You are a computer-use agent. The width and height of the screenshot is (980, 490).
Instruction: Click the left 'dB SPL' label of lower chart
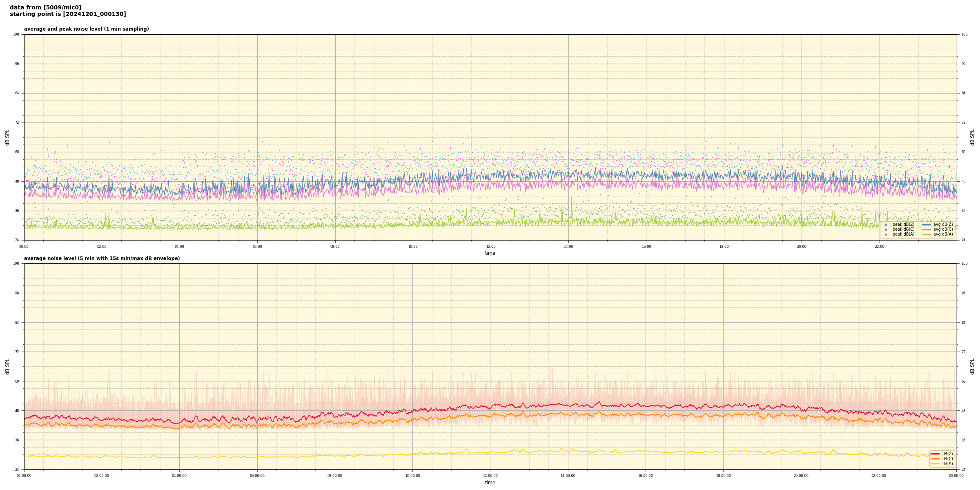pos(7,366)
